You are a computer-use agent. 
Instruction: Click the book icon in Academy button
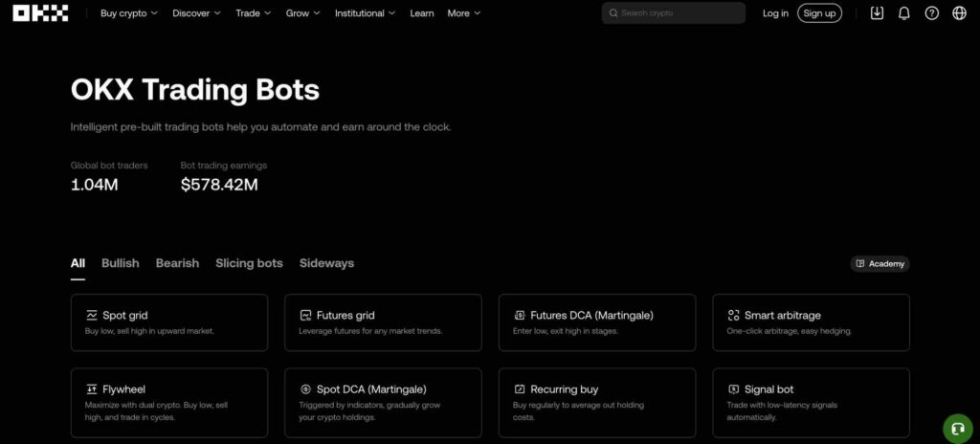click(860, 264)
